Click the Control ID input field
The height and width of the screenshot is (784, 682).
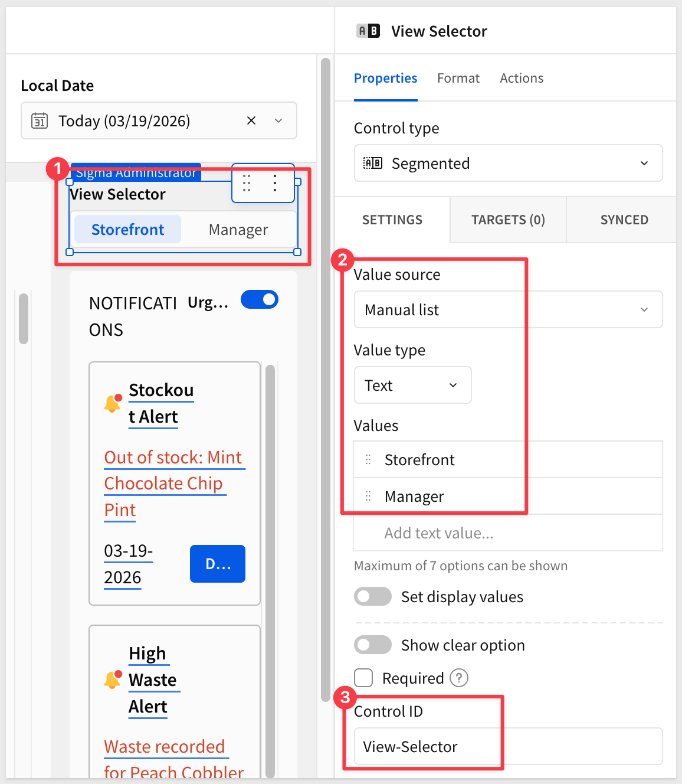click(x=508, y=746)
